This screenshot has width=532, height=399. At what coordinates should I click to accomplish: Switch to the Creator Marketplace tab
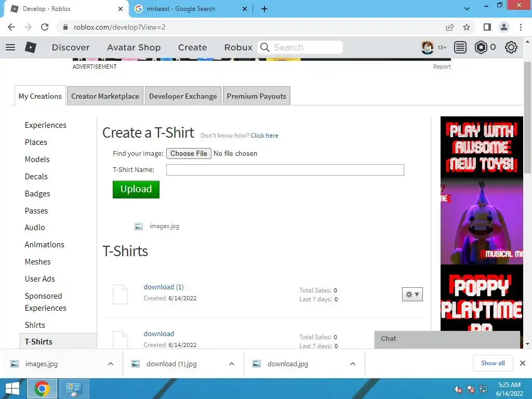point(105,96)
